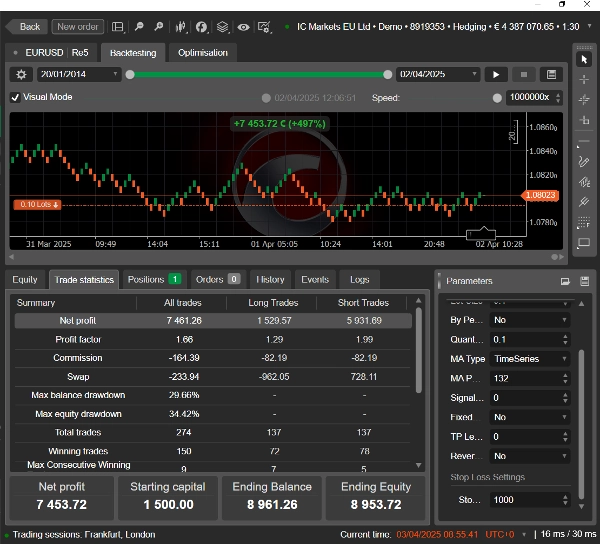The height and width of the screenshot is (544, 600).
Task: Open the UTC+0 timezone dropdown
Action: [524, 534]
